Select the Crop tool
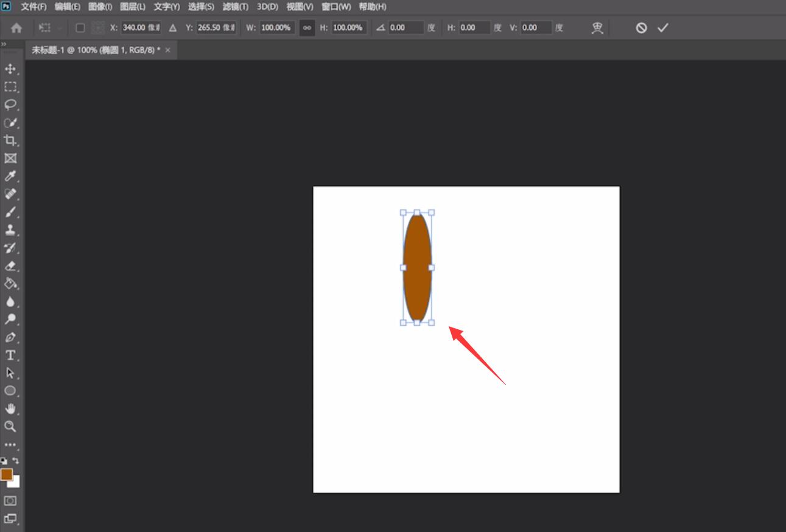Screen dimensions: 786x532 10,141
